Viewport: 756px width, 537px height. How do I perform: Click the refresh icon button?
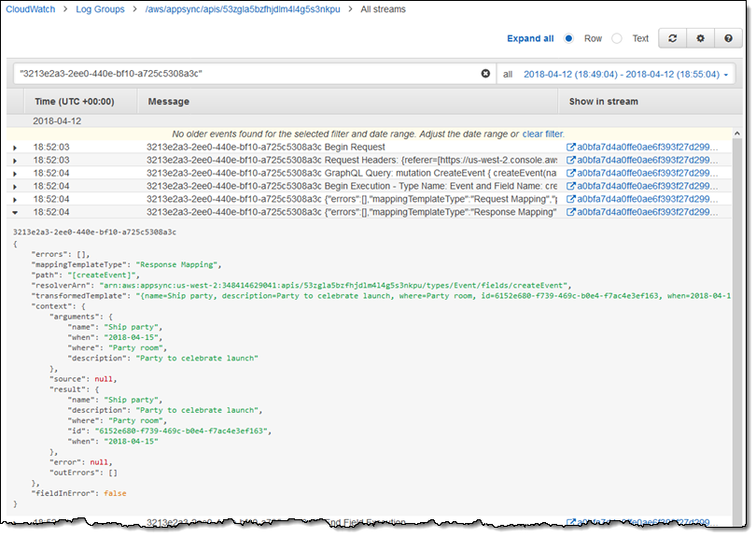(672, 38)
